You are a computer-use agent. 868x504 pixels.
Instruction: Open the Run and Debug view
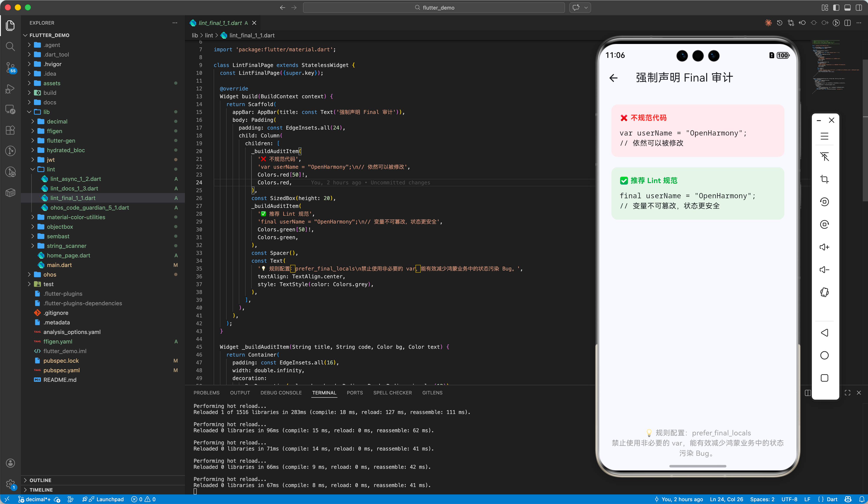[x=10, y=89]
